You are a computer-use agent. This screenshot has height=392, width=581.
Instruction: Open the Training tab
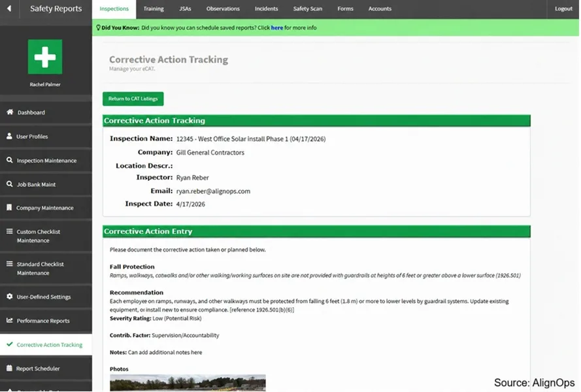(154, 8)
